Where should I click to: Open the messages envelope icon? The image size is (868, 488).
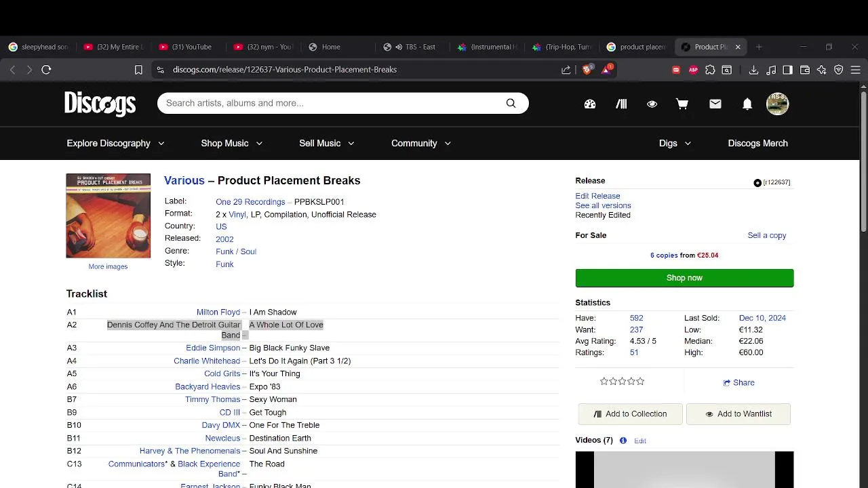pos(715,104)
